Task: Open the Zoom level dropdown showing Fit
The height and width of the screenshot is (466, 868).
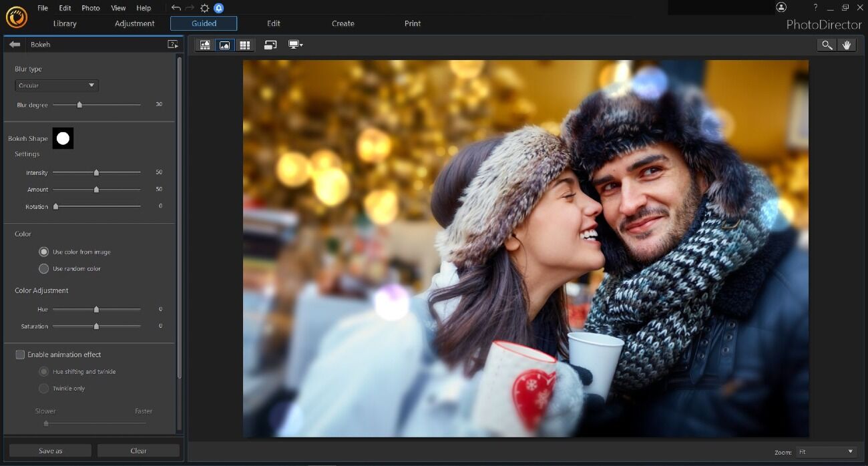Action: click(826, 451)
